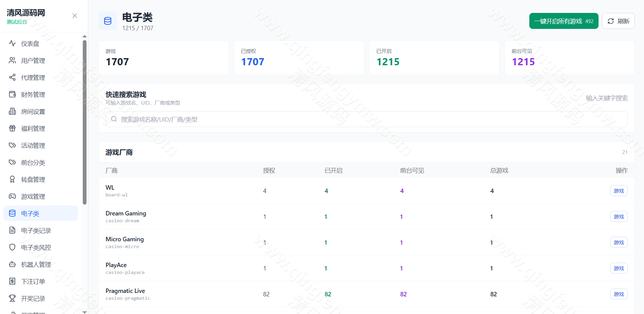Click sidebar scrollbar down arrow
644x314 pixels.
pos(84,312)
